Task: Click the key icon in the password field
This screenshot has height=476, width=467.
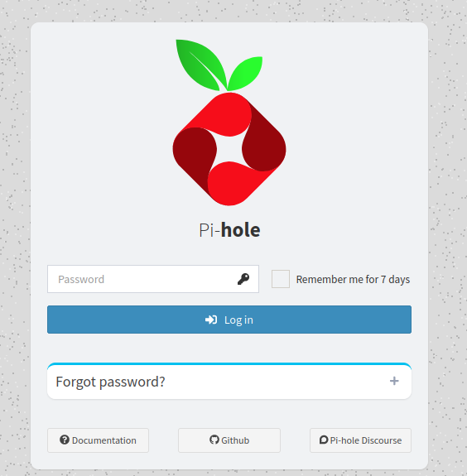Action: point(243,279)
